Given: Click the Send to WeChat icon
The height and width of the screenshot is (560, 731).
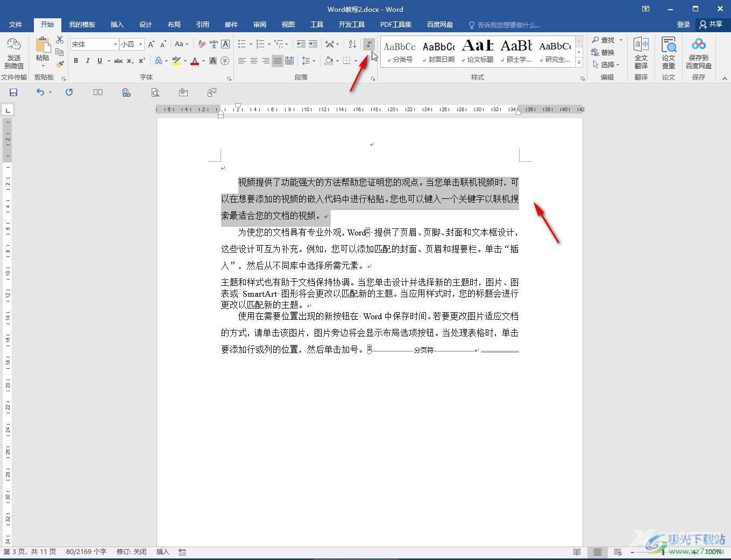Looking at the screenshot, I should tap(14, 54).
